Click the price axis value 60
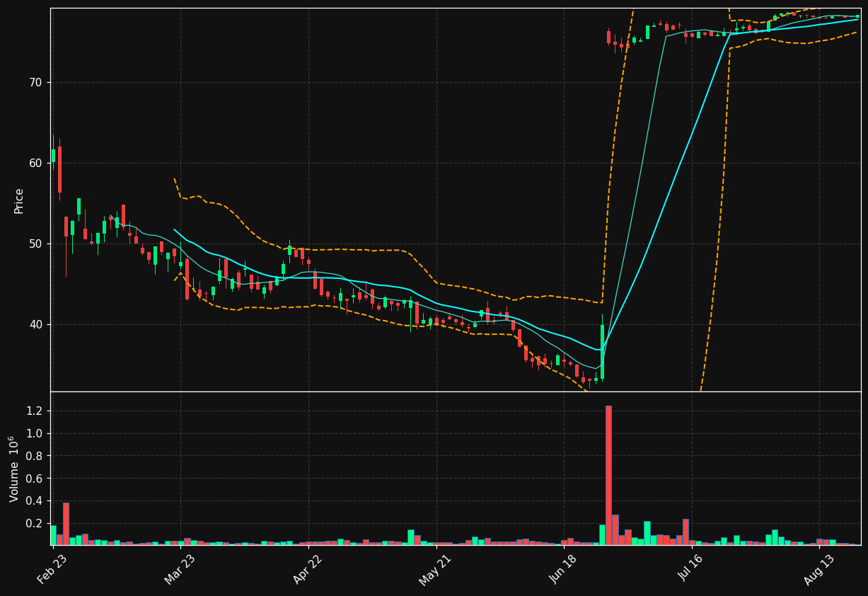This screenshot has height=596, width=868. point(35,163)
